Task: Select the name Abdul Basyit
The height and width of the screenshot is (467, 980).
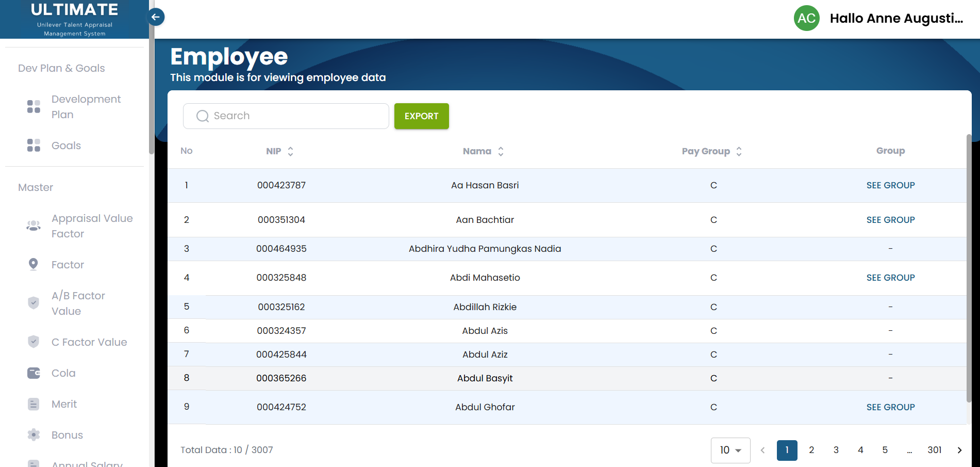Action: 485,378
